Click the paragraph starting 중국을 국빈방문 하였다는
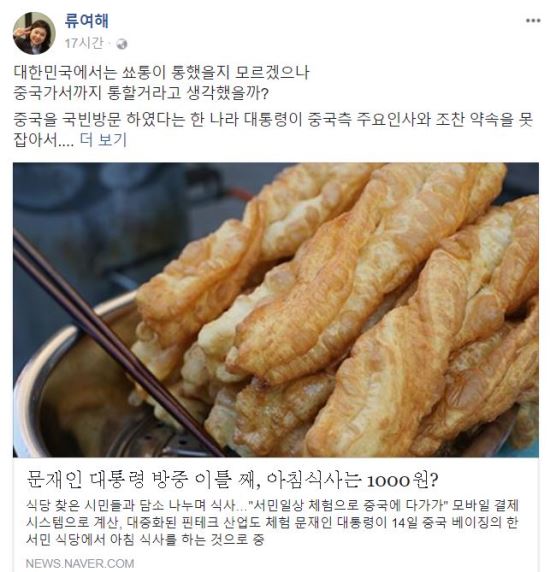This screenshot has width=550, height=572. (273, 130)
